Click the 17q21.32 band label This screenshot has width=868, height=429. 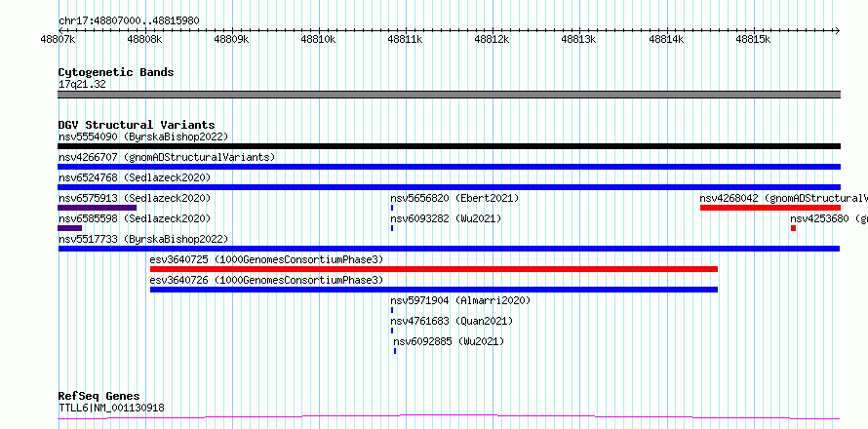tap(82, 84)
